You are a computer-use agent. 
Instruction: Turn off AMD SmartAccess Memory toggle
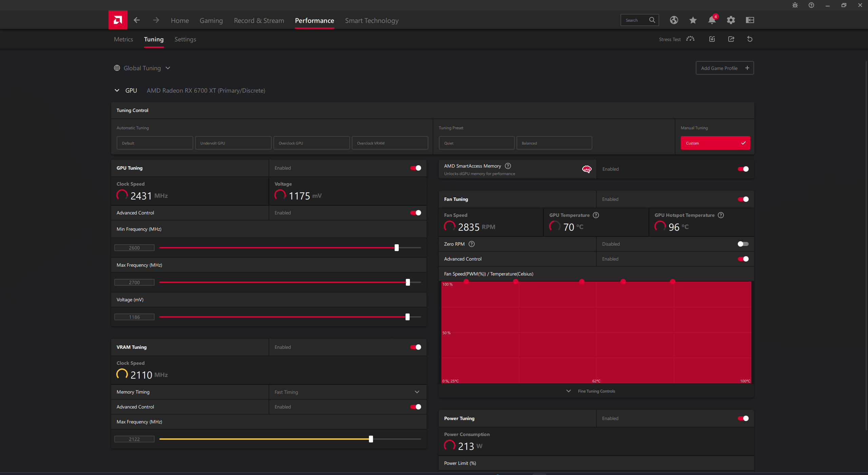(x=743, y=169)
